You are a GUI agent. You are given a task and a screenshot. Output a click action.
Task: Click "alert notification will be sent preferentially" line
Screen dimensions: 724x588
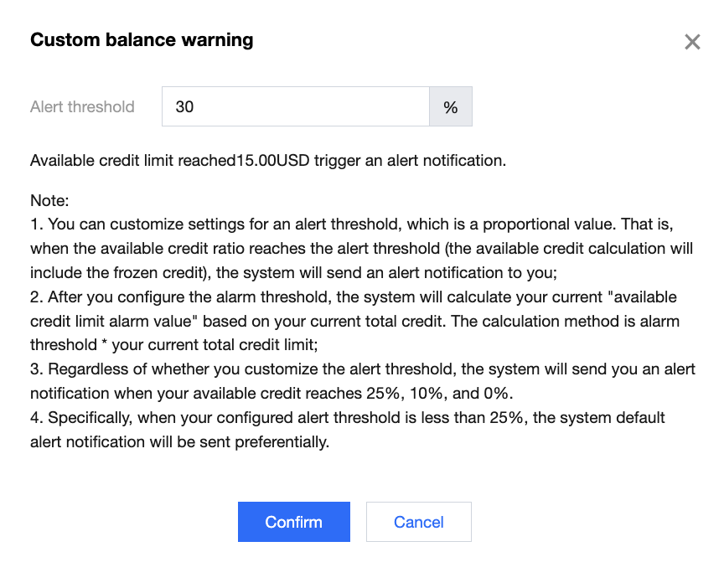point(180,442)
